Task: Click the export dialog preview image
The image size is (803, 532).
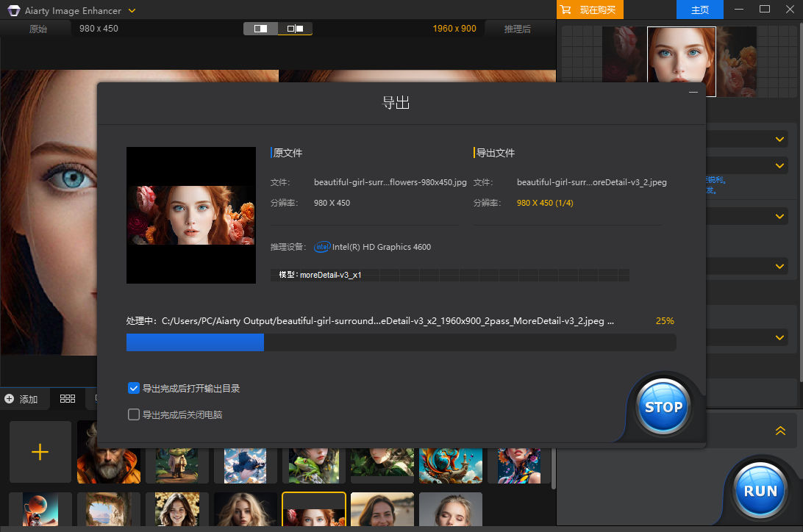Action: click(191, 215)
